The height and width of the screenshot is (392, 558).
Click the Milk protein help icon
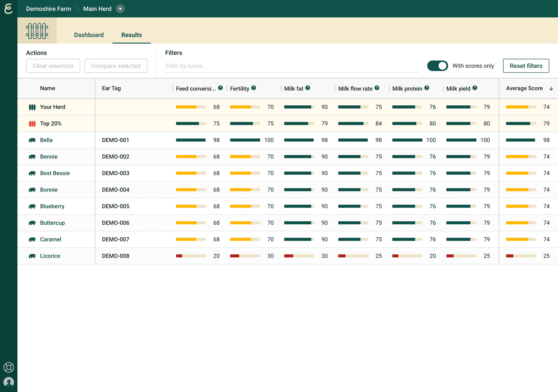(x=427, y=88)
